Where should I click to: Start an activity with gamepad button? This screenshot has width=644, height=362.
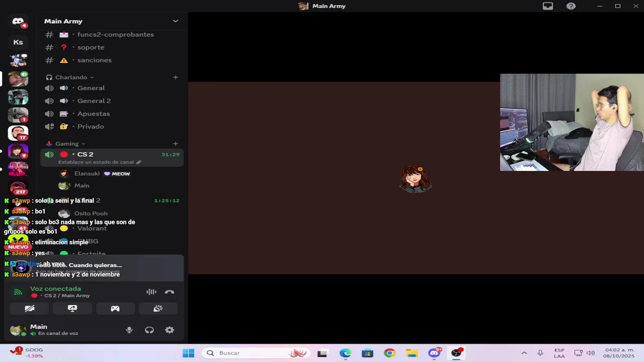(x=115, y=309)
